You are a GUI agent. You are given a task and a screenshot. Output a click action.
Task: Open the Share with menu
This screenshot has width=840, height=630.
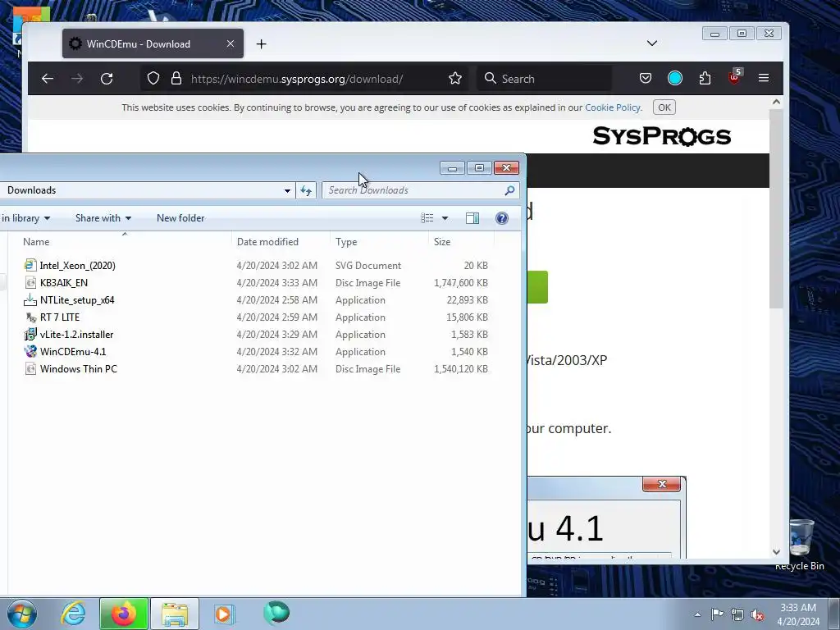tap(103, 218)
